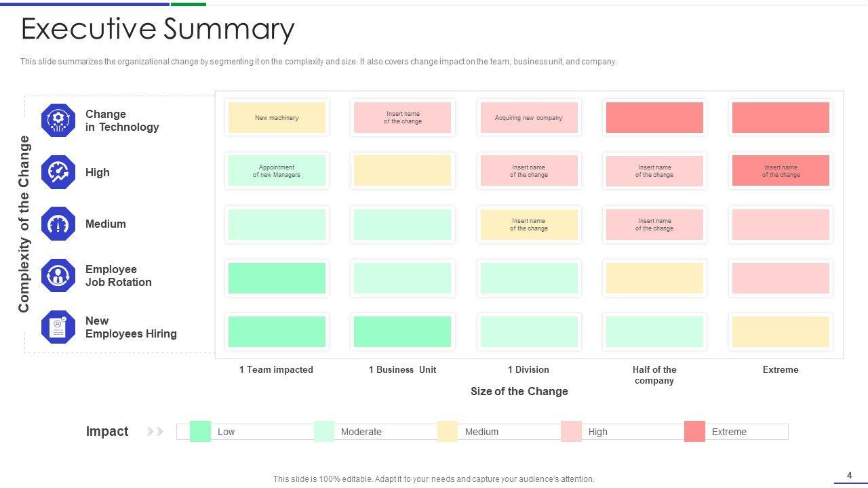Select the High complexity gauge icon

[x=58, y=172]
